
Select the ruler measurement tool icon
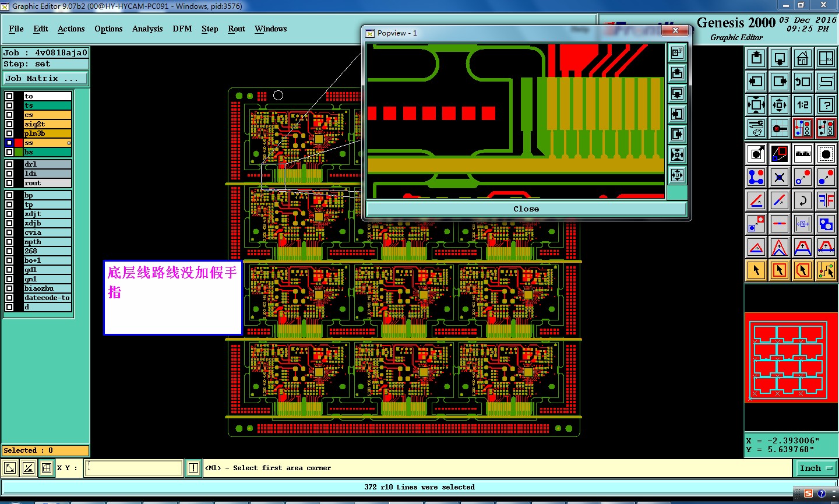coord(802,154)
